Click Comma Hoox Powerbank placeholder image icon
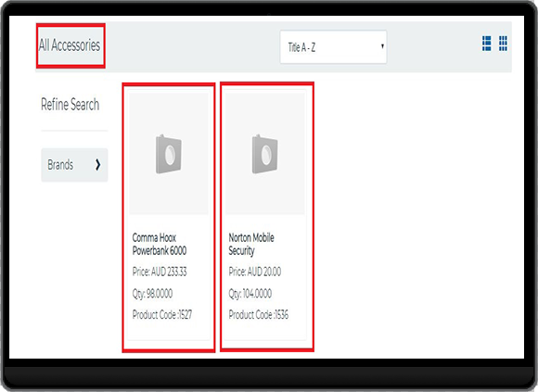This screenshot has height=392, width=538. coord(169,154)
